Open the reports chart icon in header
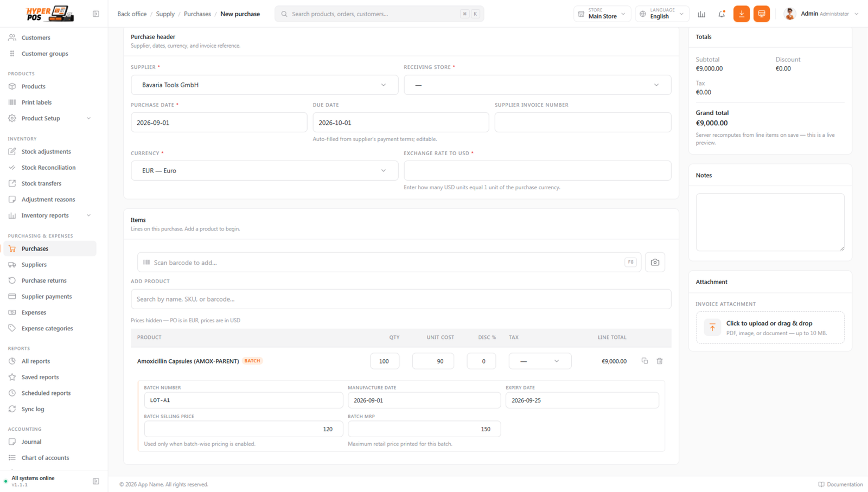Screen dimensions: 868x492 [x=701, y=14]
